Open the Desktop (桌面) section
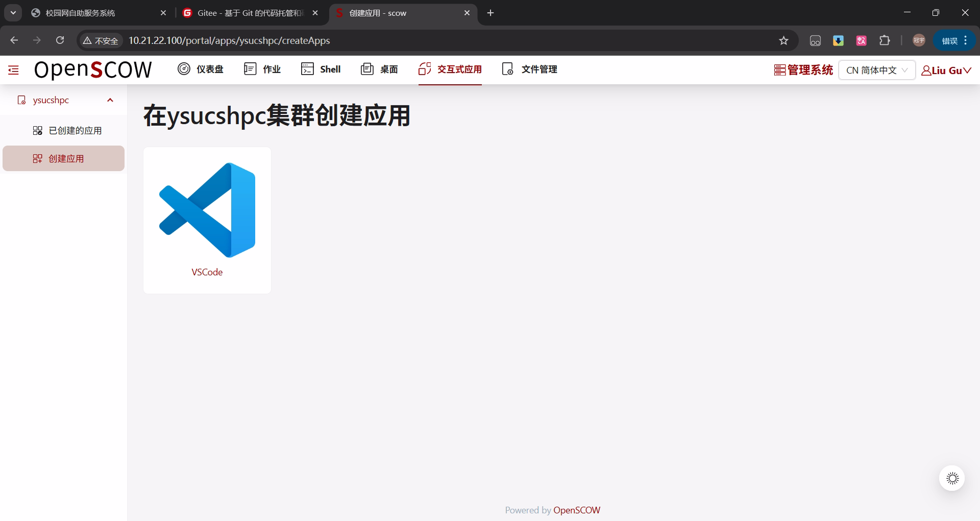 coord(379,69)
